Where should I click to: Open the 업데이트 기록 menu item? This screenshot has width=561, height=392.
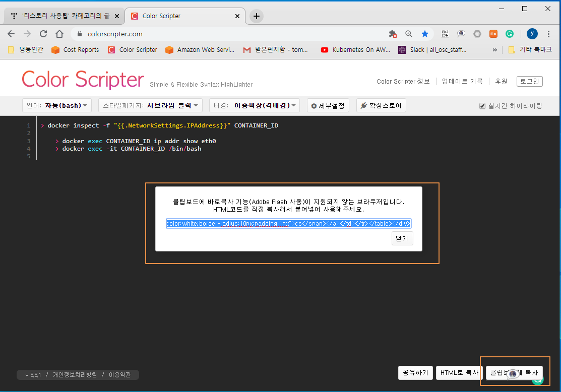pyautogui.click(x=462, y=82)
